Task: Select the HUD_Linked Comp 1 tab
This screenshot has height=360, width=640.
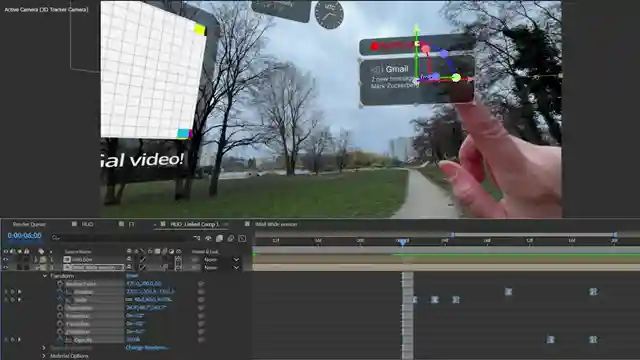Action: tap(194, 224)
